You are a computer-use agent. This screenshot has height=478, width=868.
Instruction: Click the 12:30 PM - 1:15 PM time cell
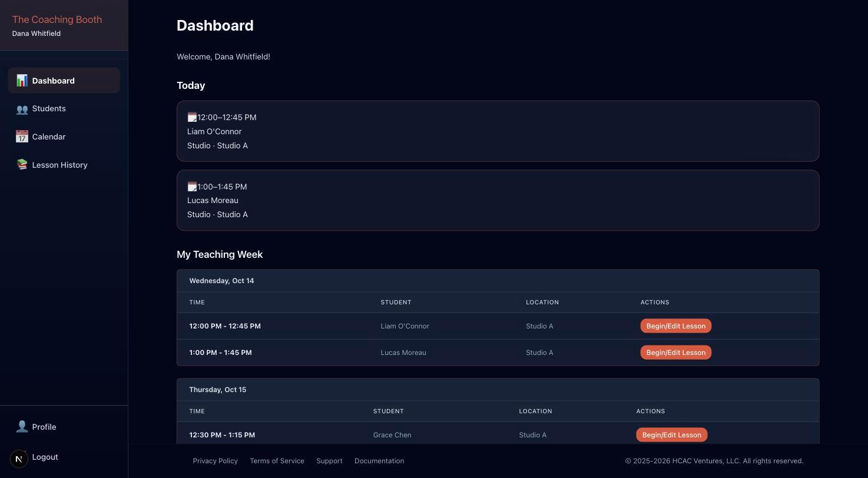(x=222, y=435)
